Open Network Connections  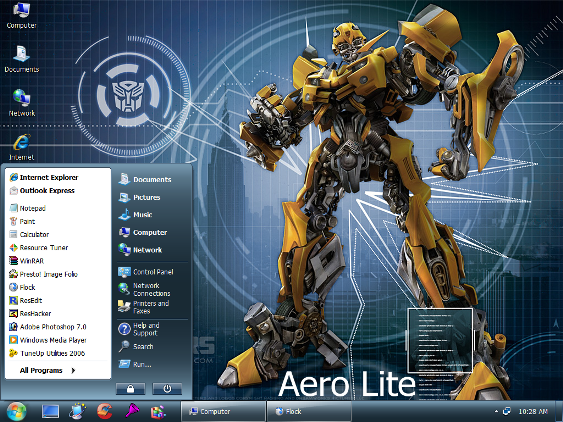[x=144, y=289]
